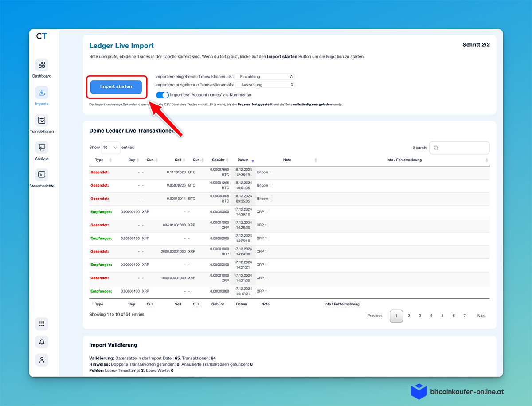Select pagination page 4
532x406 pixels.
coord(431,316)
